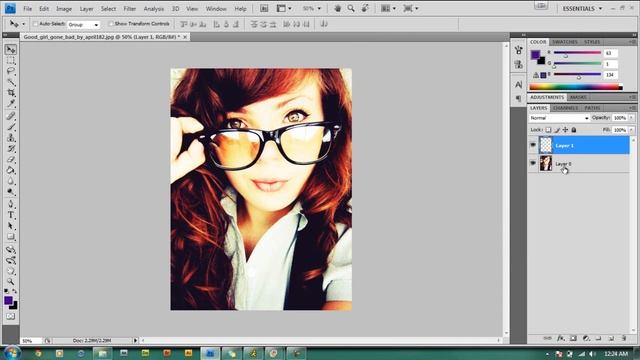Select the Rectangle shape tool
This screenshot has width=640, height=360.
point(11,237)
